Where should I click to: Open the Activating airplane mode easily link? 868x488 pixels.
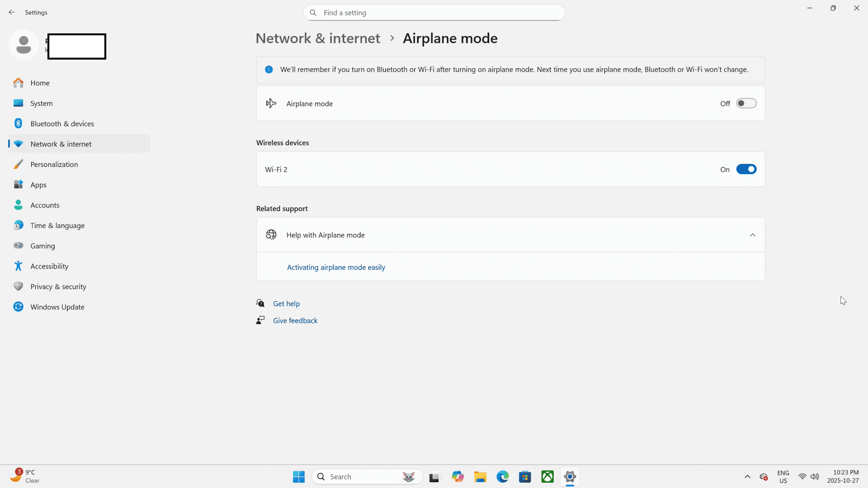[x=336, y=268]
